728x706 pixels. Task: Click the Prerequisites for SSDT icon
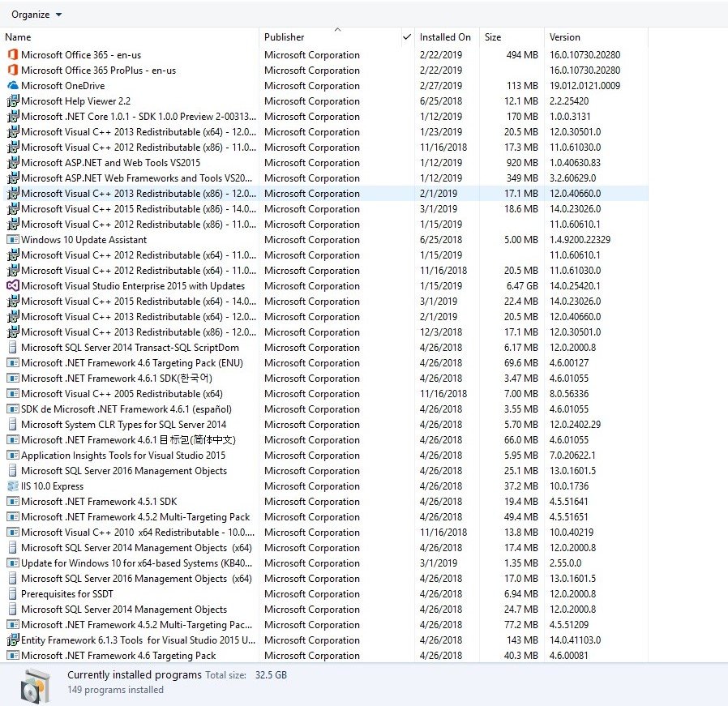click(13, 593)
